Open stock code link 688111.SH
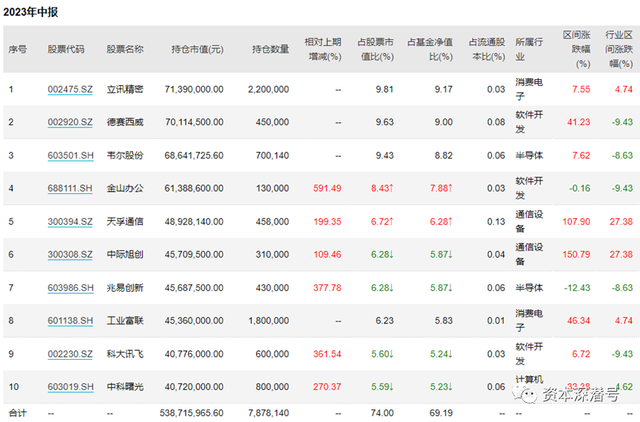 tap(70, 188)
